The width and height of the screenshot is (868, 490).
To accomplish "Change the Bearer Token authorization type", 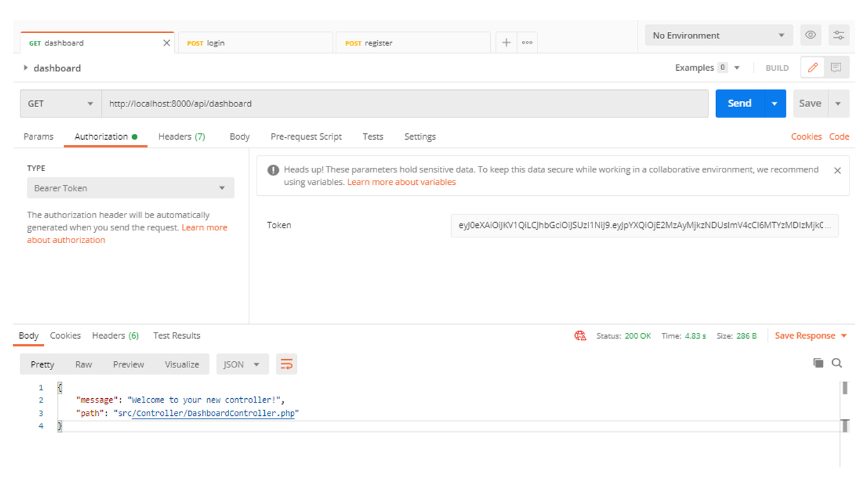I will click(130, 188).
